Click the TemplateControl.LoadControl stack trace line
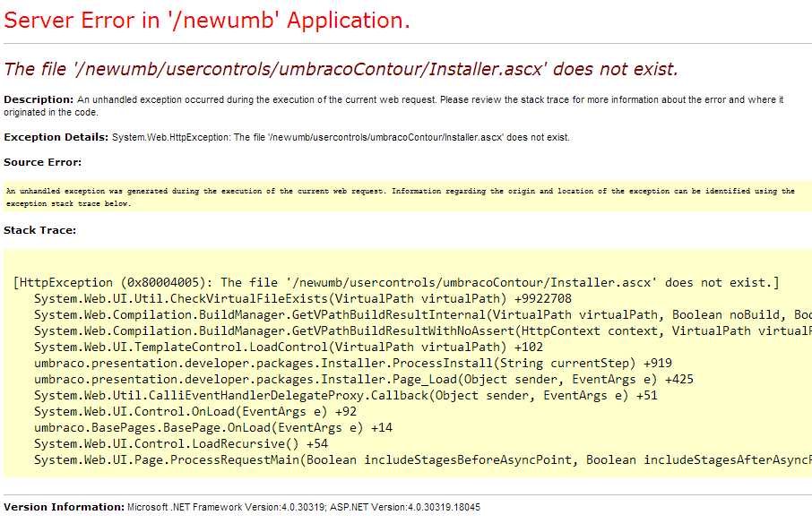This screenshot has width=812, height=532. [284, 347]
